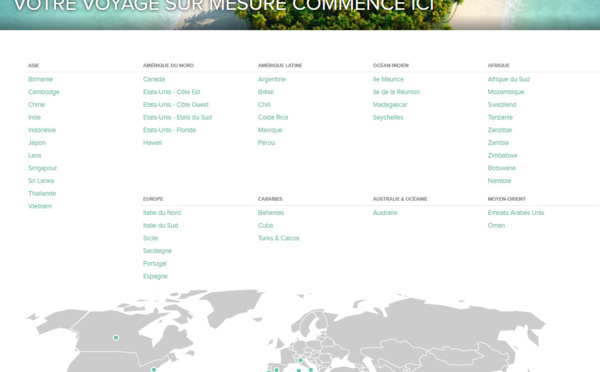Select Etats-Unis - Côte Ouest link
This screenshot has height=372, width=600.
coord(176,104)
